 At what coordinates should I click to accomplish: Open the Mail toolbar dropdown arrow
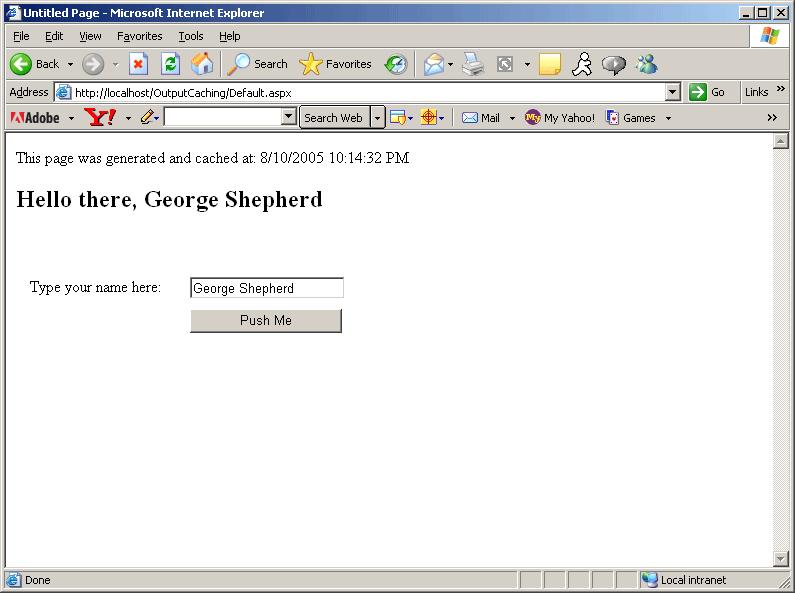tap(512, 118)
